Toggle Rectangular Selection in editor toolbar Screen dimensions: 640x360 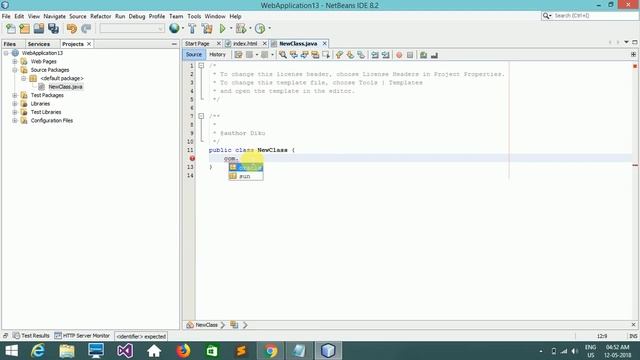[x=326, y=55]
